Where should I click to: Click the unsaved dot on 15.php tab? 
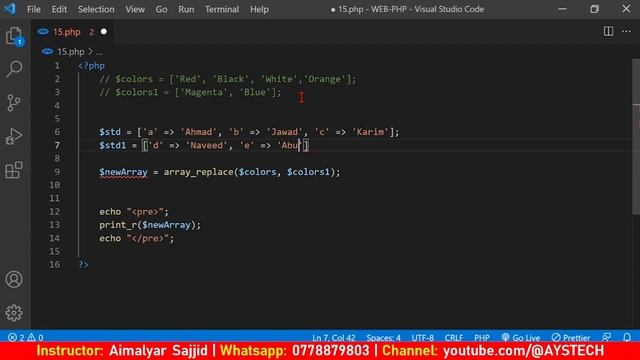104,31
